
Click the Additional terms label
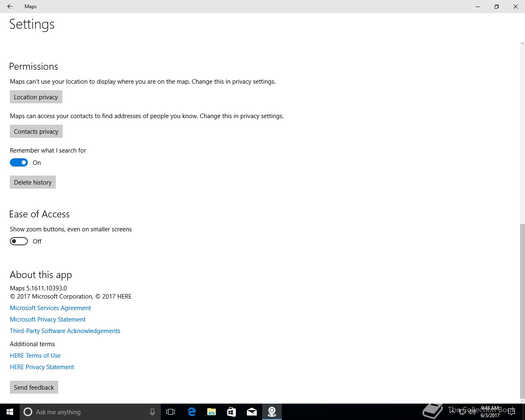coord(32,344)
